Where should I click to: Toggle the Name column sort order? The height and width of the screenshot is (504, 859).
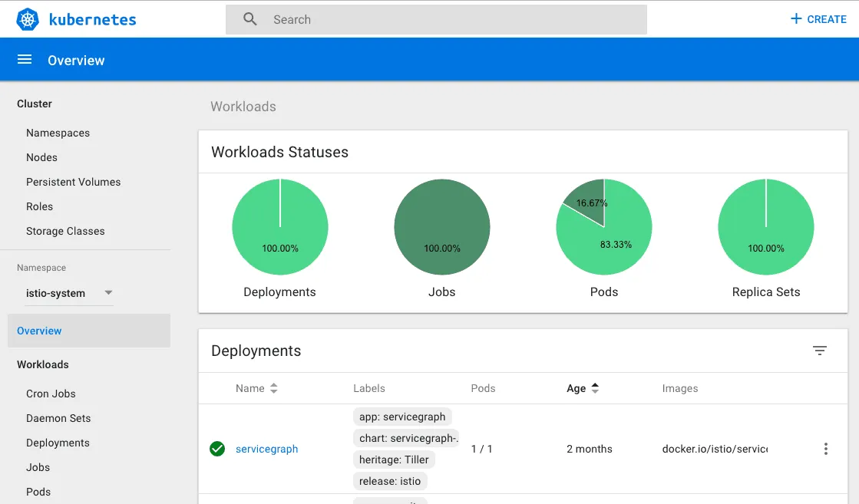[273, 388]
